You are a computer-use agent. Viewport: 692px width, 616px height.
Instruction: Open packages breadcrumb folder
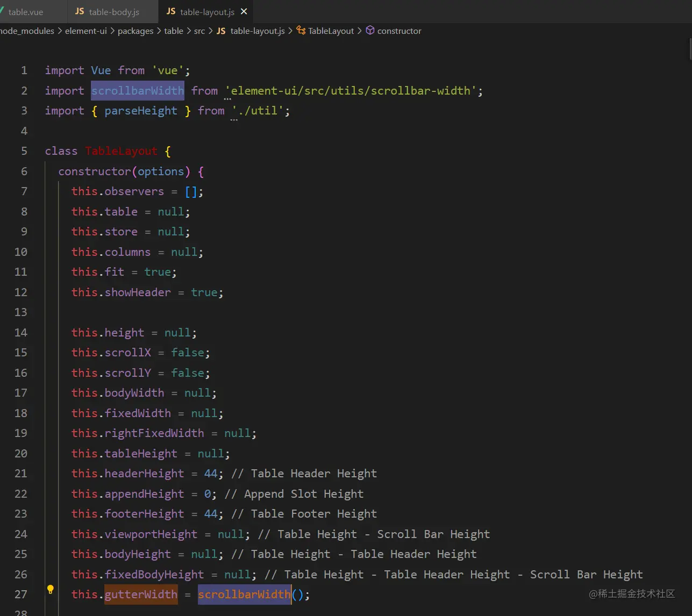tap(135, 31)
